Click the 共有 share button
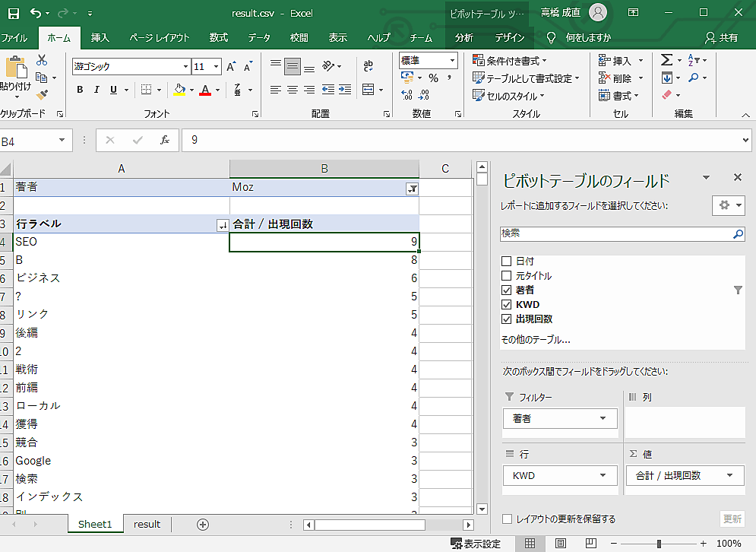The height and width of the screenshot is (552, 756). (x=721, y=37)
